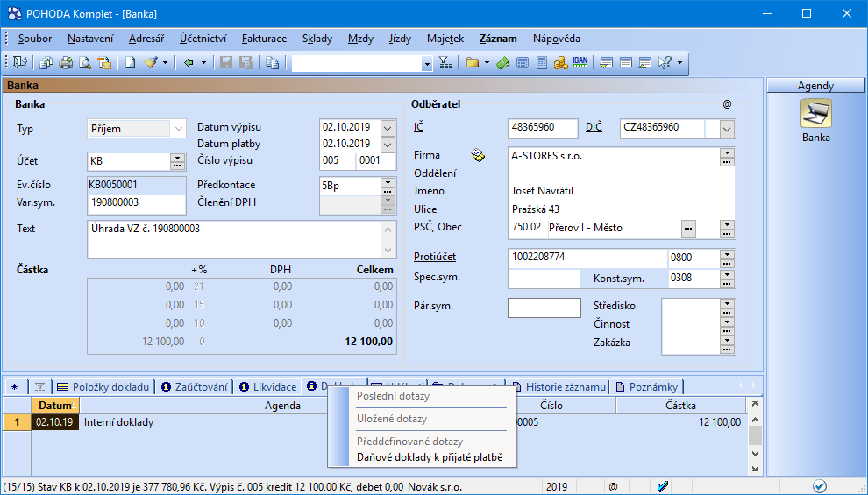The width and height of the screenshot is (868, 495).
Task: Click the first floppy disk save icon
Action: [x=226, y=62]
